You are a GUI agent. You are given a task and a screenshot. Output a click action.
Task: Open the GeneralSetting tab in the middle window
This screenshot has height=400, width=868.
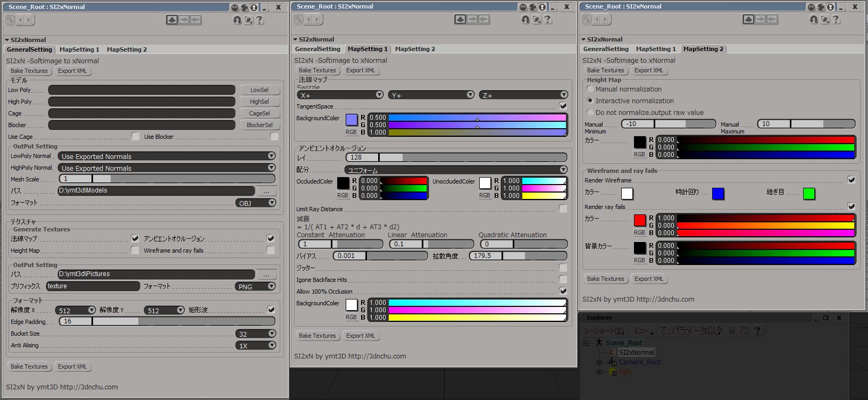tap(318, 49)
